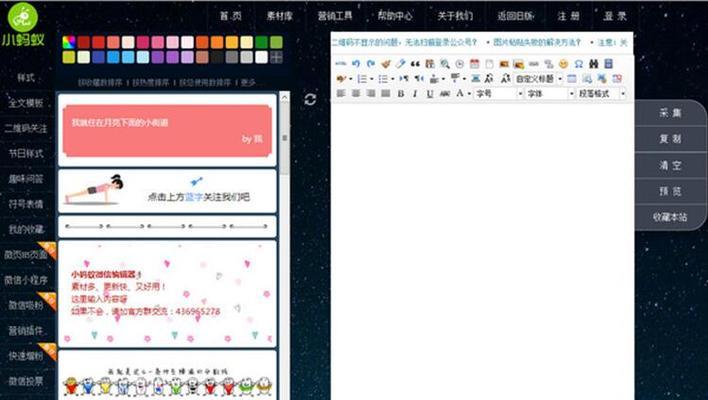Insert date with the calendar icon

474,64
